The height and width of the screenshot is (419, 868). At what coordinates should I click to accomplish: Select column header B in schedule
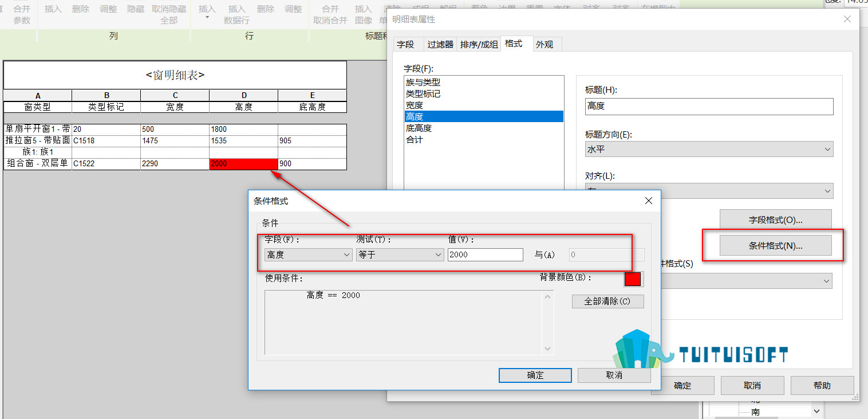(106, 96)
